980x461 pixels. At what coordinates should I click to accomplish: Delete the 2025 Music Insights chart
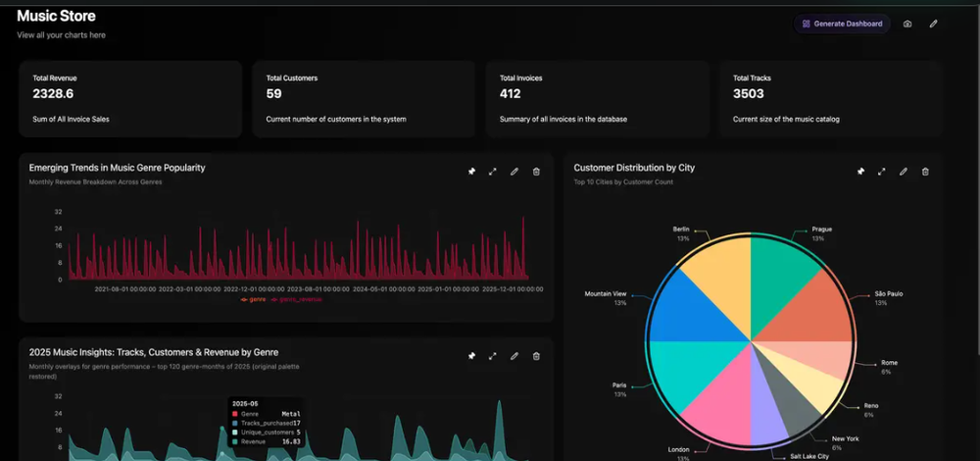(x=536, y=356)
